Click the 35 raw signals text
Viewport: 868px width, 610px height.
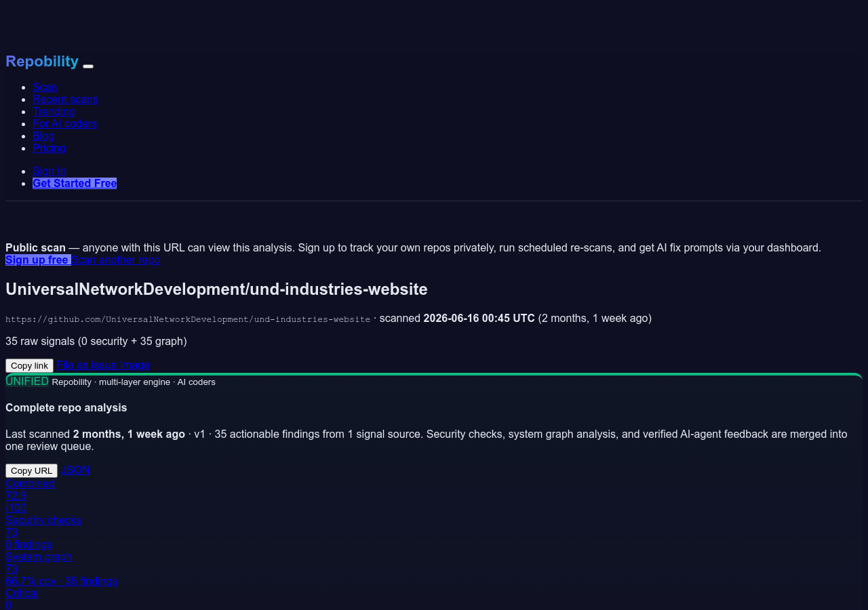click(x=96, y=341)
